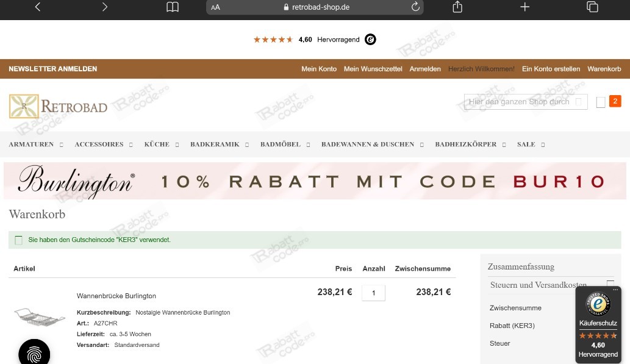The height and width of the screenshot is (364, 630).
Task: Click the Trusted Shops e badge beside Hervorragend
Action: click(x=370, y=40)
